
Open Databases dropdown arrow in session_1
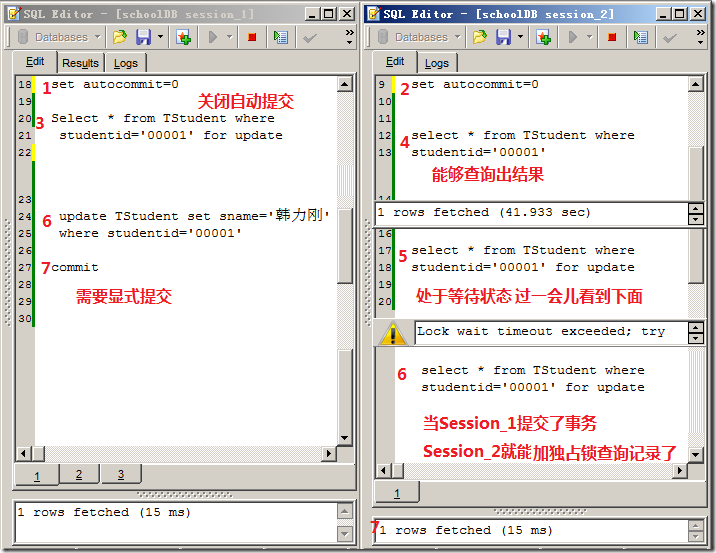click(97, 37)
